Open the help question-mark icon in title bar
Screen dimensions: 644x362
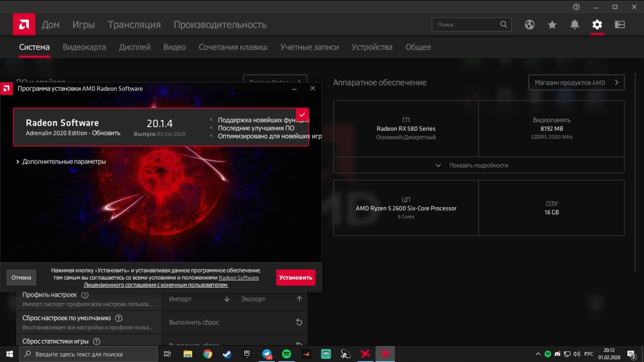click(x=576, y=7)
